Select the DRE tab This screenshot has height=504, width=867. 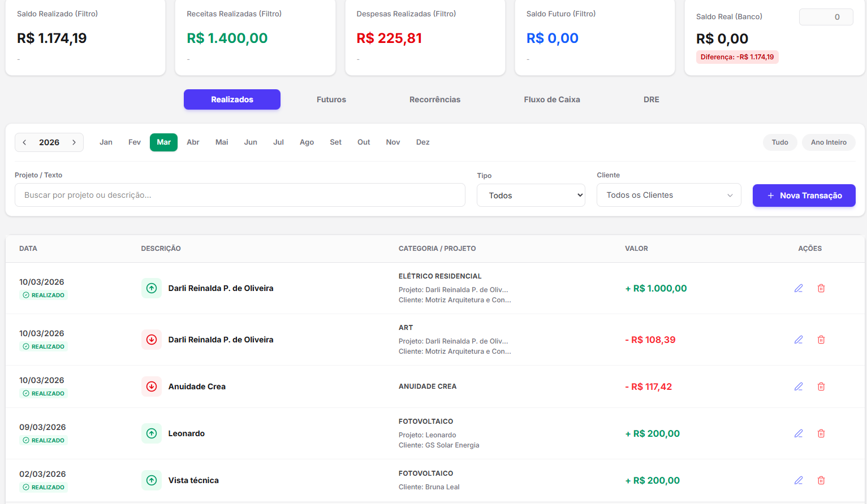tap(651, 99)
